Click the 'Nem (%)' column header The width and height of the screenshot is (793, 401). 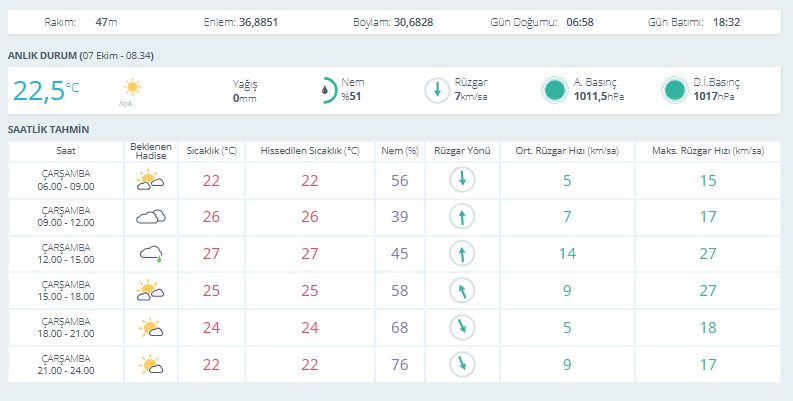400,151
